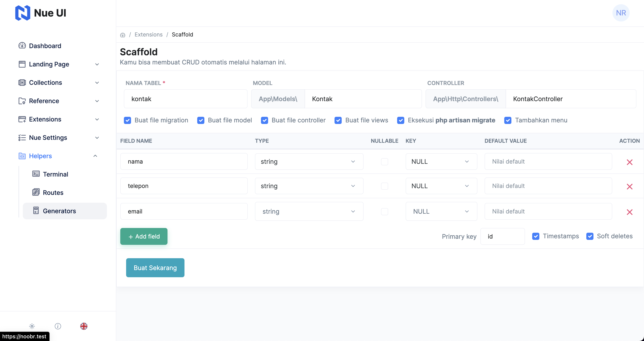Open type dropdown for nama field
The image size is (644, 341).
click(x=309, y=162)
